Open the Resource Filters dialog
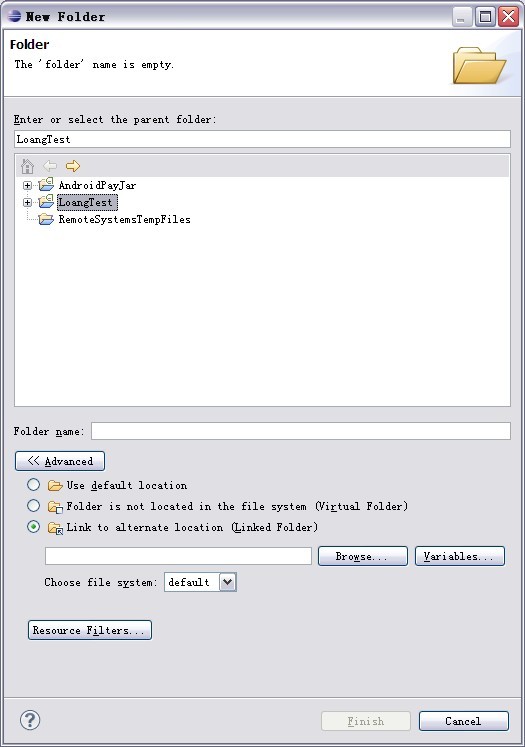The height and width of the screenshot is (747, 525). [90, 630]
